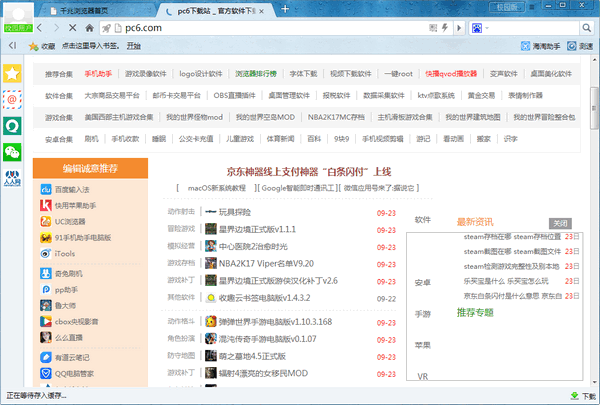The height and width of the screenshot is (405, 600).
Task: Click the scrollbar down arrow
Action: (594, 382)
